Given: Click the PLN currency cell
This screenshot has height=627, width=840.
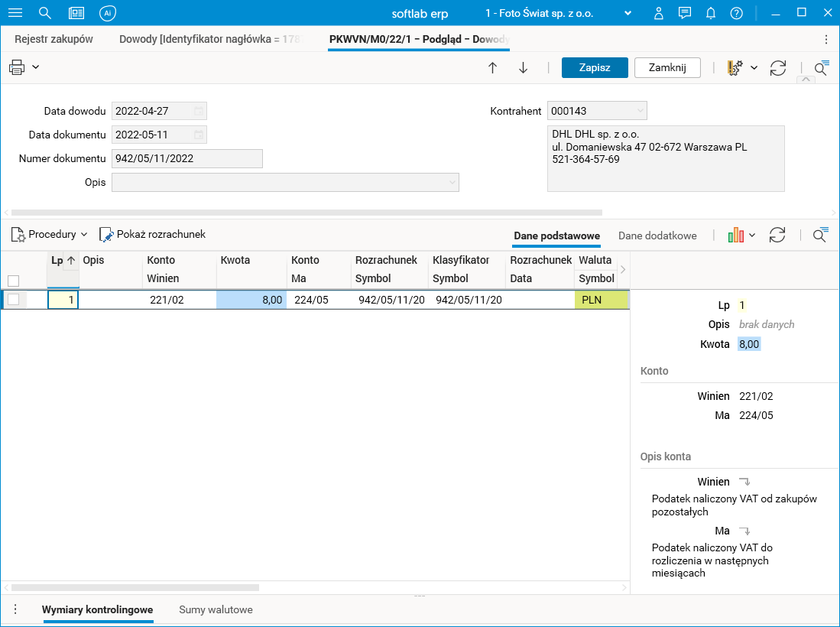Looking at the screenshot, I should pos(602,300).
